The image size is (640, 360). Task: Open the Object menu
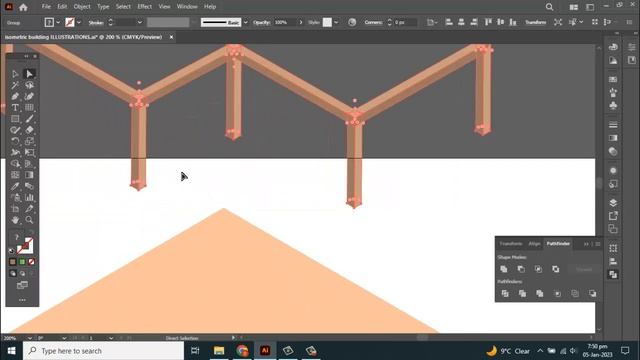point(82,7)
